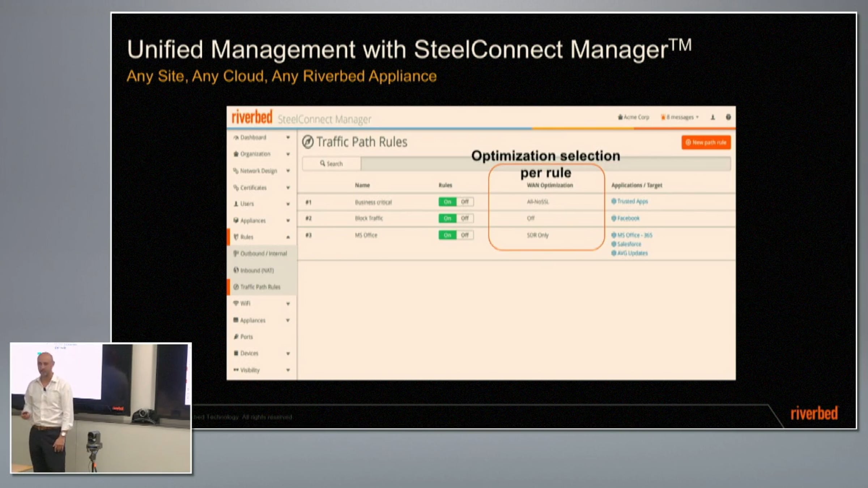The height and width of the screenshot is (488, 868).
Task: Turn the Business critical rule On
Action: tap(447, 202)
